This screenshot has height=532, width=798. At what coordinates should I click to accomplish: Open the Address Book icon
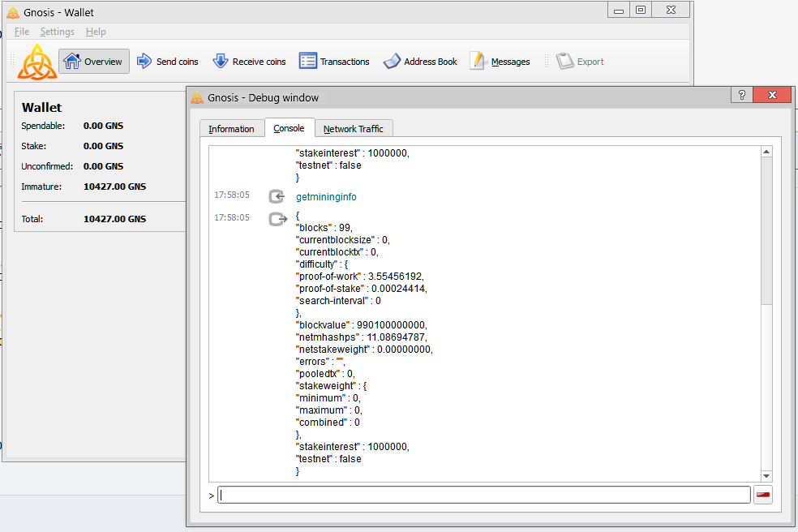392,61
